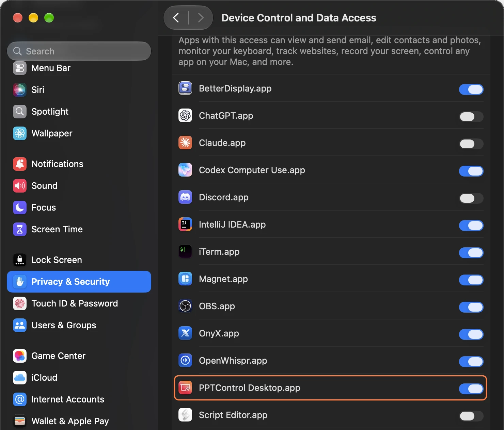The image size is (504, 430).
Task: Open Sound settings speaker icon
Action: tap(20, 186)
